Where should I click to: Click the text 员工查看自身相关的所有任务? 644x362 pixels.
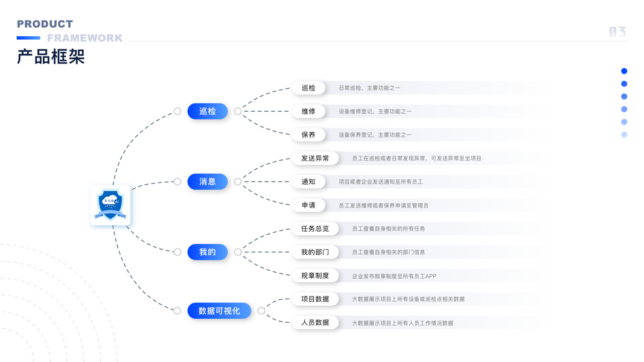click(x=389, y=229)
